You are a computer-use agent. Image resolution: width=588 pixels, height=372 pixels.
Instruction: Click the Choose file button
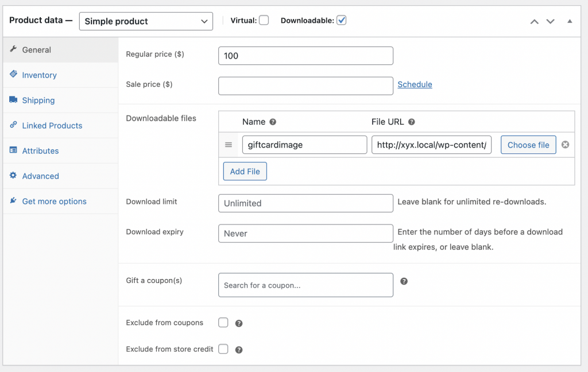528,145
